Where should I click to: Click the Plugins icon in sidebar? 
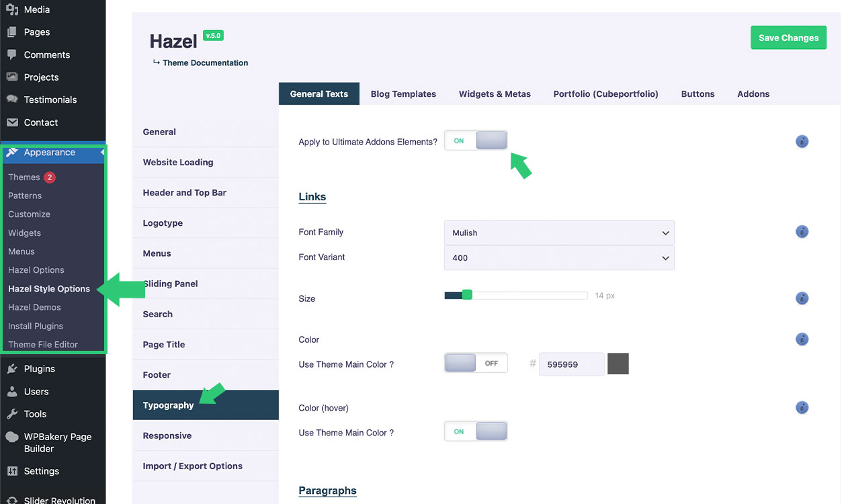click(x=12, y=369)
